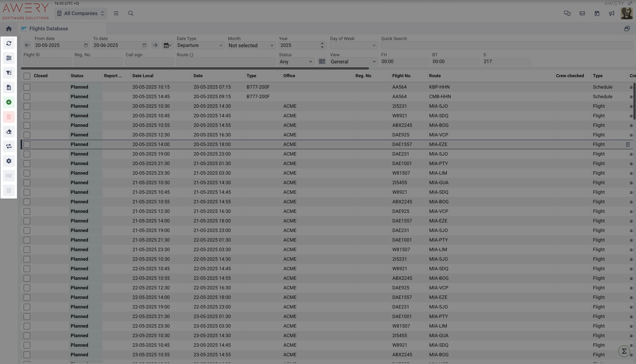Toggle the select-all checkbox in table header

[x=27, y=76]
